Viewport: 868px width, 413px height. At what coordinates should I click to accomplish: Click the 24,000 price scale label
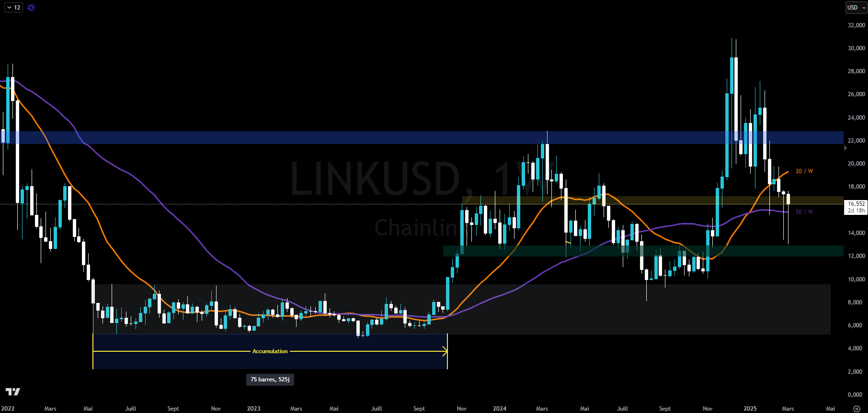(857, 118)
